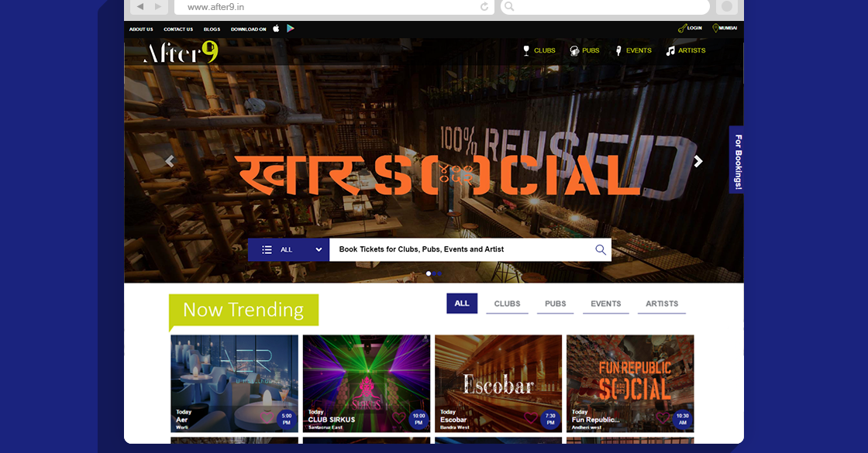Select the PUBS trending filter tab
This screenshot has width=868, height=453.
(x=555, y=304)
